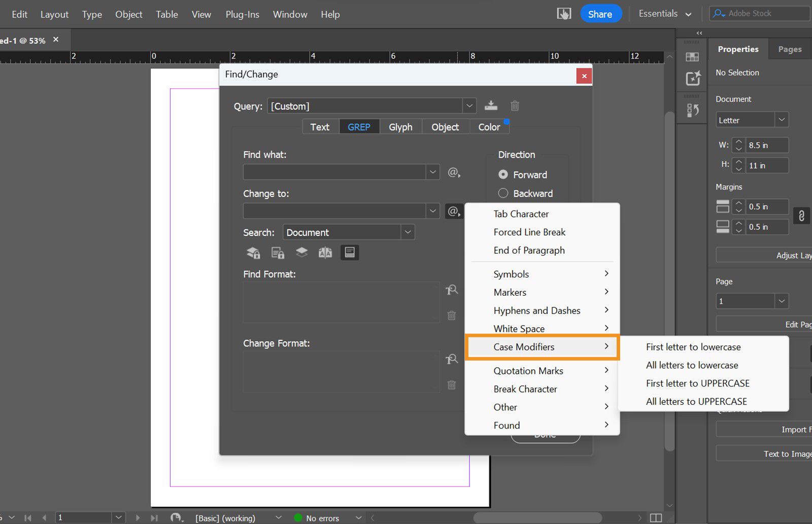The height and width of the screenshot is (524, 812).
Task: Choose All letters to UPPERCASE
Action: (x=696, y=401)
